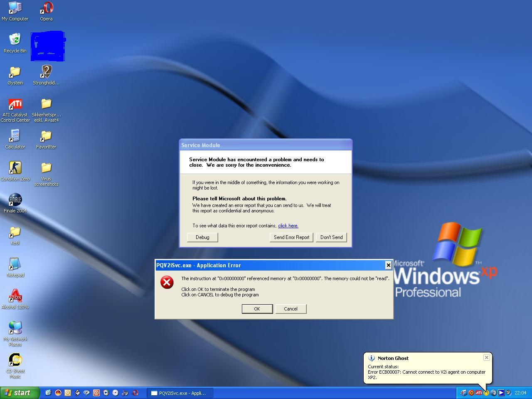Launch Opera from the desktop
The image size is (532, 399).
(46, 11)
